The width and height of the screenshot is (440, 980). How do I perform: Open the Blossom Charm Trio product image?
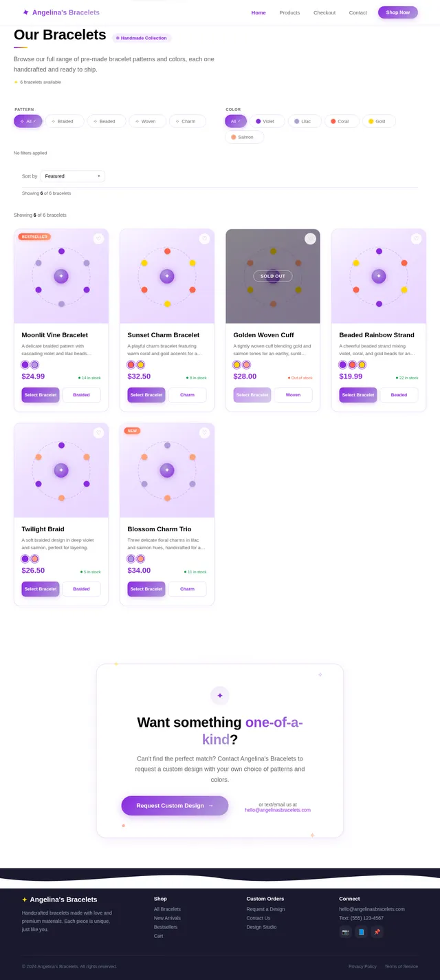point(167,470)
